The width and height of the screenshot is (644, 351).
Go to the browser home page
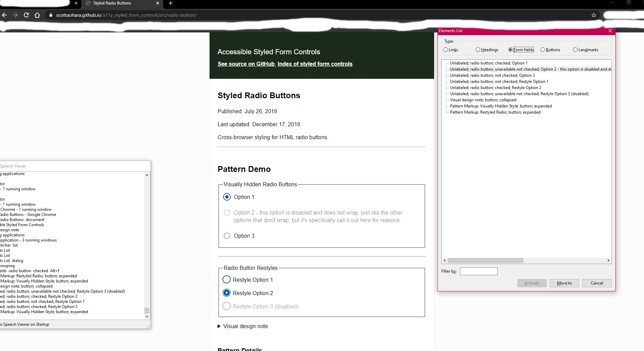[38, 15]
